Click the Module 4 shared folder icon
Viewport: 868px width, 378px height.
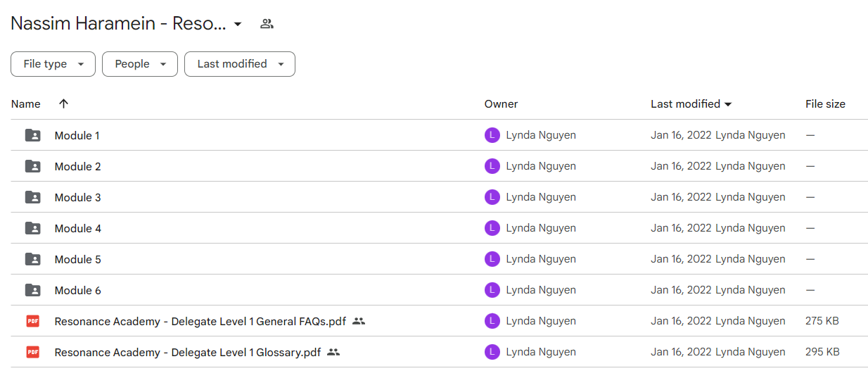[32, 228]
